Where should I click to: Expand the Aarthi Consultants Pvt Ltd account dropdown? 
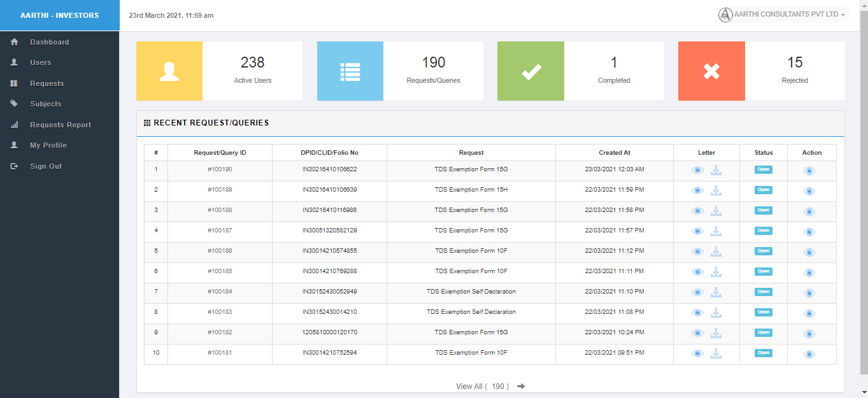[783, 15]
